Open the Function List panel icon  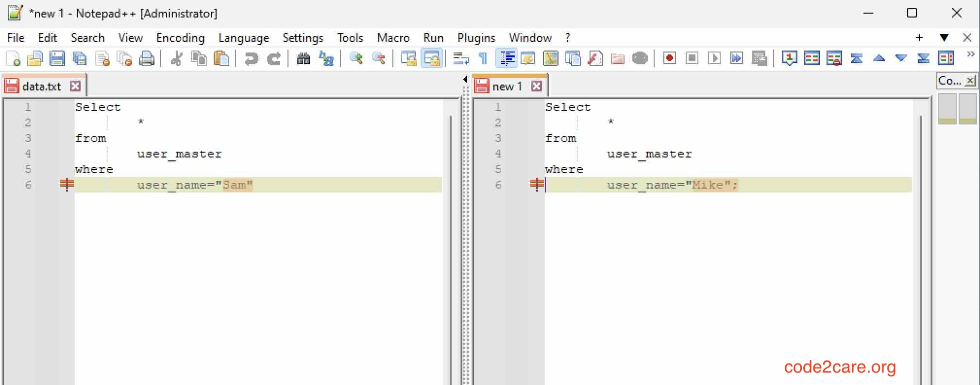595,59
